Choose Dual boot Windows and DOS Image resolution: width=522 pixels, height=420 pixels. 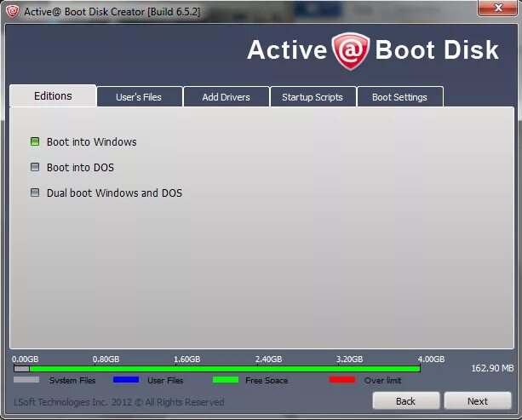coord(106,193)
